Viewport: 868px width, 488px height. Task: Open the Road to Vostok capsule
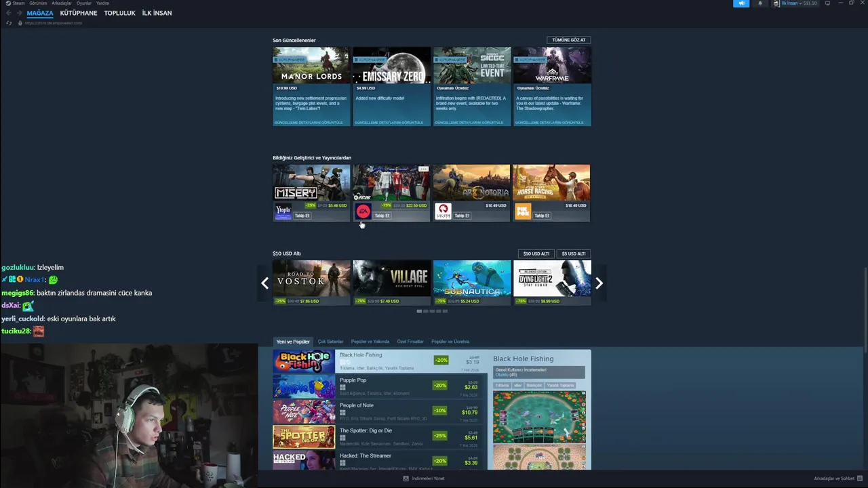click(311, 283)
